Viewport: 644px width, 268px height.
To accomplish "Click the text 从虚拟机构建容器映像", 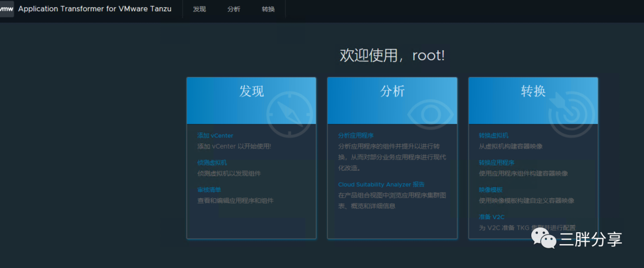I will coord(510,146).
